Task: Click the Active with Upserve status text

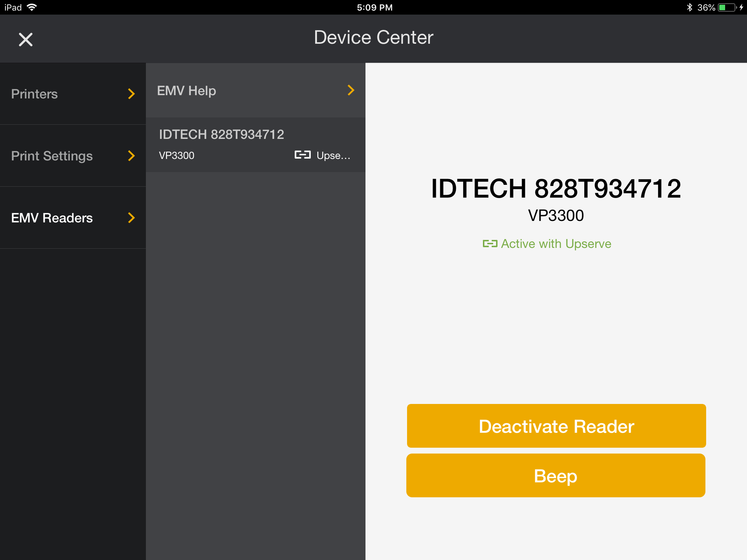Action: 556,244
